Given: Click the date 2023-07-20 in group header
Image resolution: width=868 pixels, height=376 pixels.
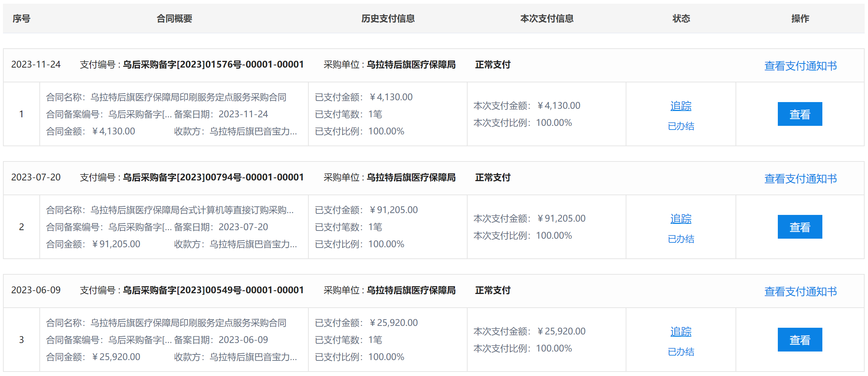Looking at the screenshot, I should pyautogui.click(x=36, y=177).
